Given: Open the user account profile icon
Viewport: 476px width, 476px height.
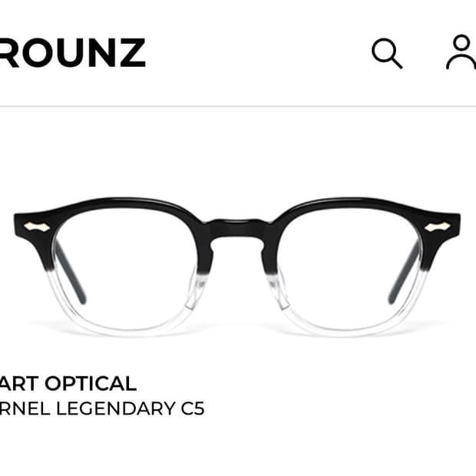Looking at the screenshot, I should pos(461,52).
